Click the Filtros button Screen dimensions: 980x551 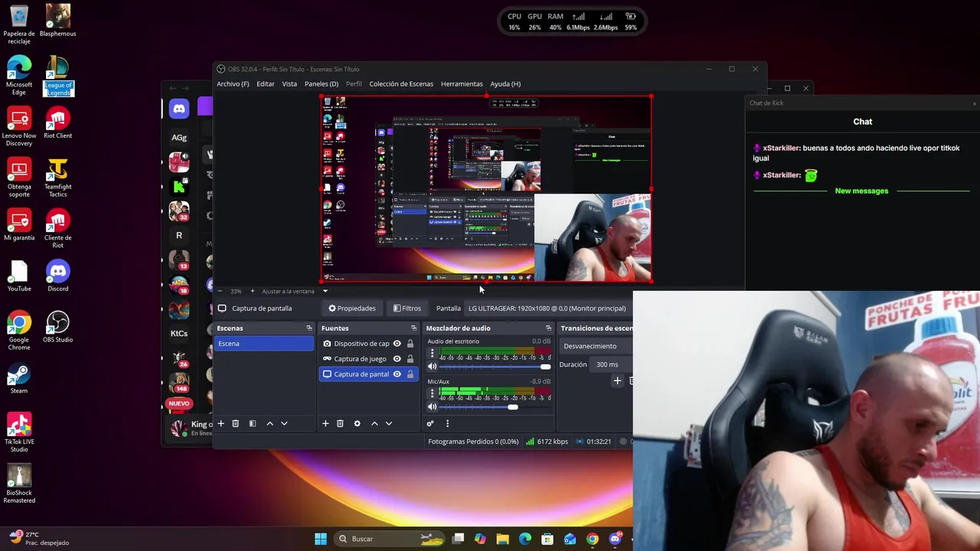pyautogui.click(x=407, y=308)
